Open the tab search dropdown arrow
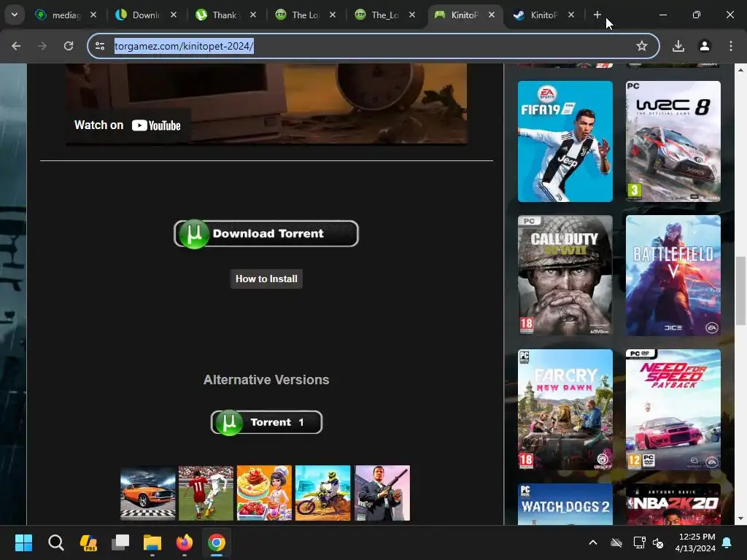The image size is (747, 560). [x=15, y=15]
